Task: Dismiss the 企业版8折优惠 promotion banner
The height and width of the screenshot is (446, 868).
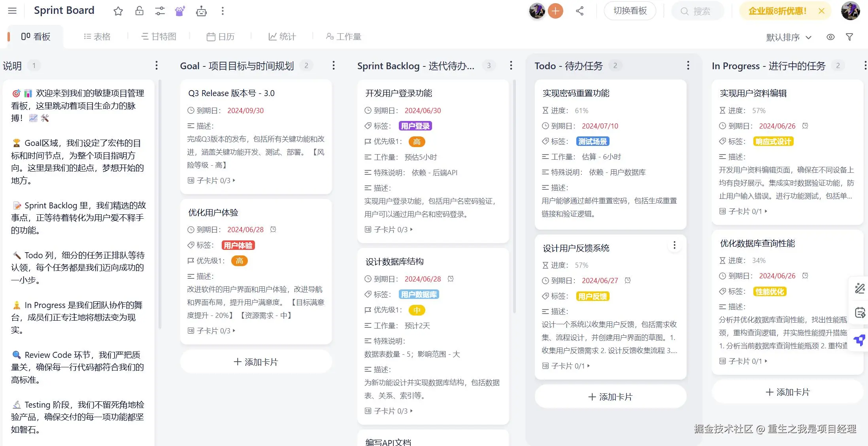Action: tap(821, 11)
